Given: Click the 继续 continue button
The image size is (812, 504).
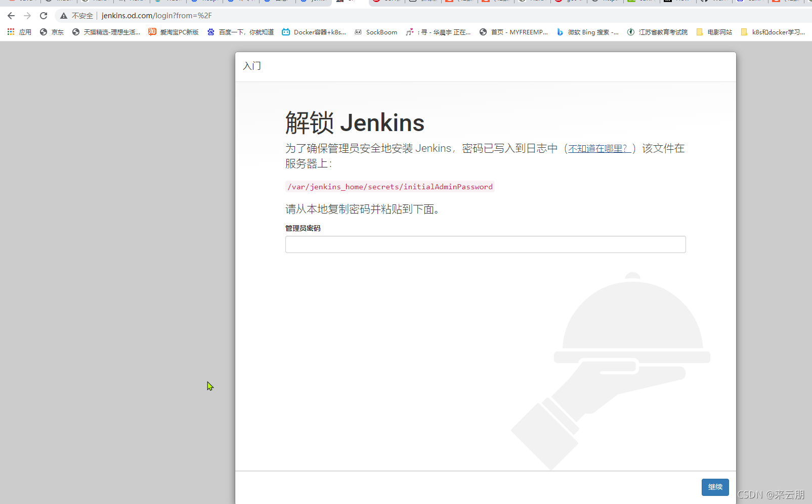Looking at the screenshot, I should (715, 487).
